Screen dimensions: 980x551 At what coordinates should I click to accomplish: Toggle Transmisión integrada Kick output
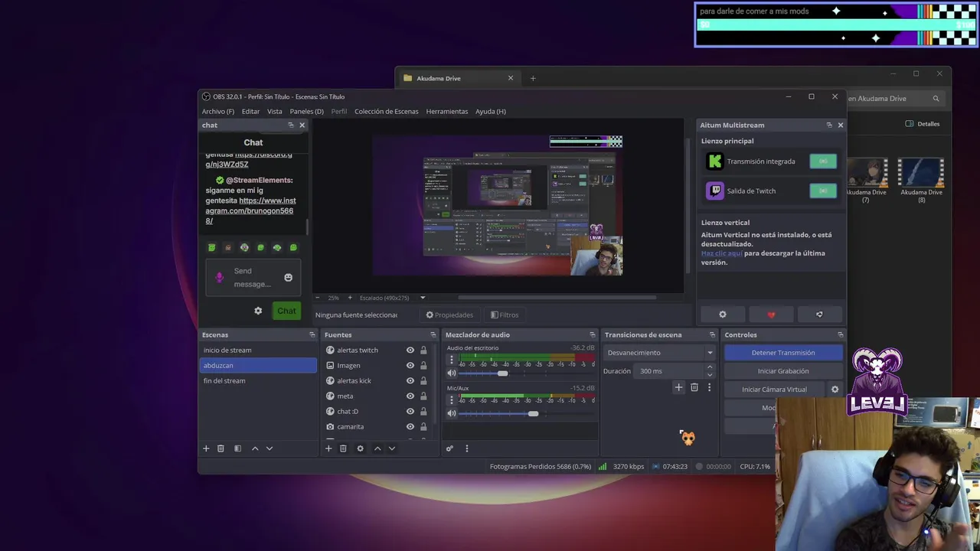(823, 161)
